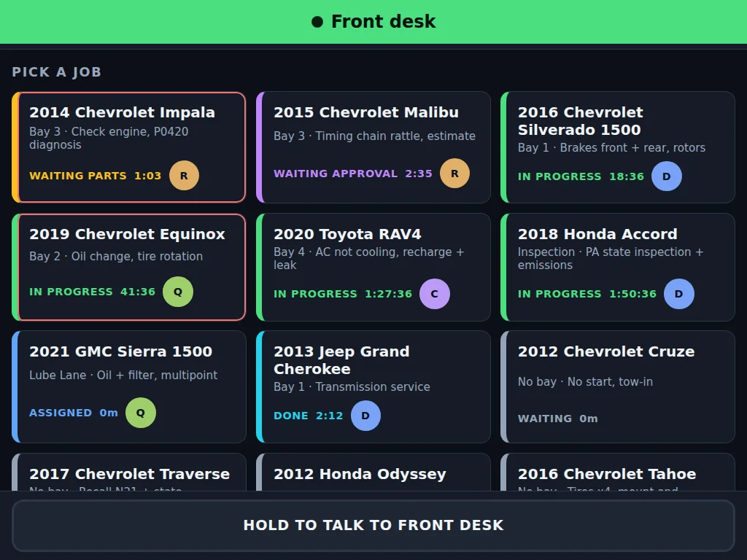This screenshot has width=747, height=560.
Task: Choose the 2012 Honda Odyssey job
Action: pos(373,472)
